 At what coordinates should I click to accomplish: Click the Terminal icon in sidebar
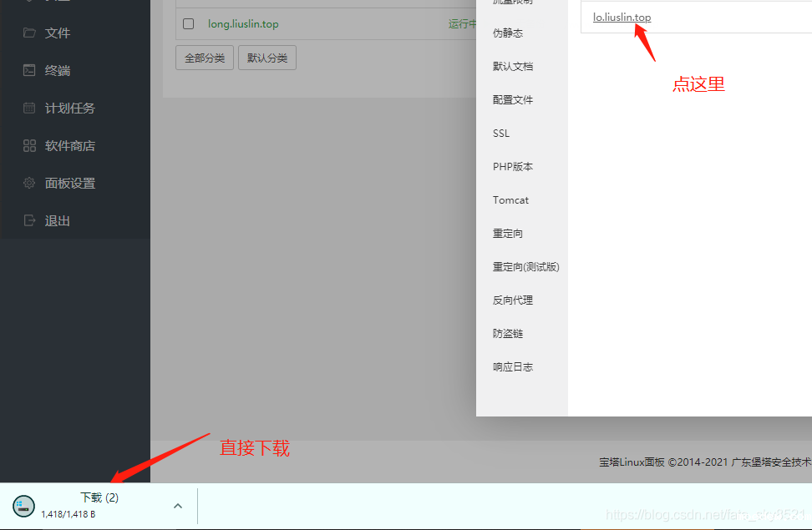(x=29, y=71)
